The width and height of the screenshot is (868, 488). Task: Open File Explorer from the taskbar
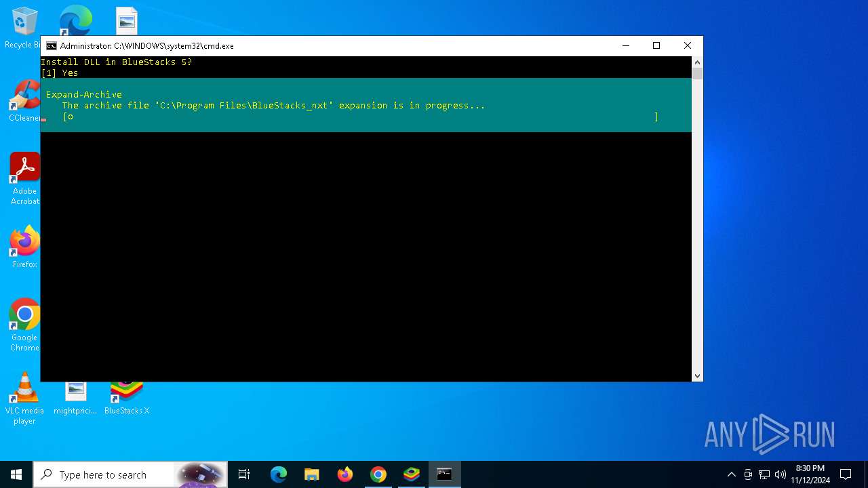click(x=312, y=474)
